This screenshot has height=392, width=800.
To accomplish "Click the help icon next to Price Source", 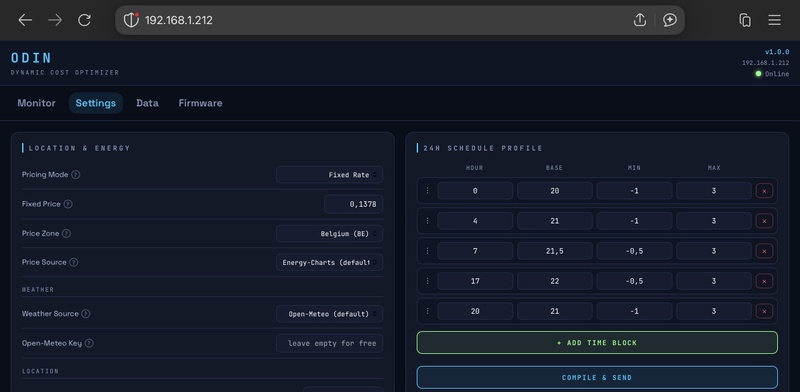I will (73, 262).
